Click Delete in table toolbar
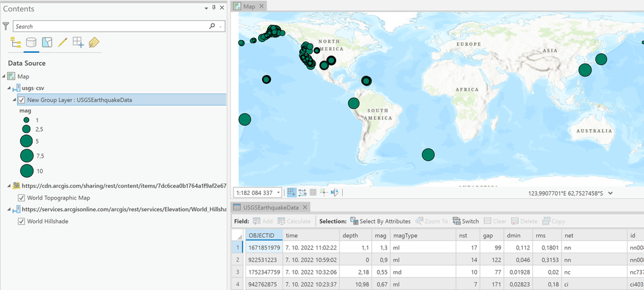 click(524, 222)
